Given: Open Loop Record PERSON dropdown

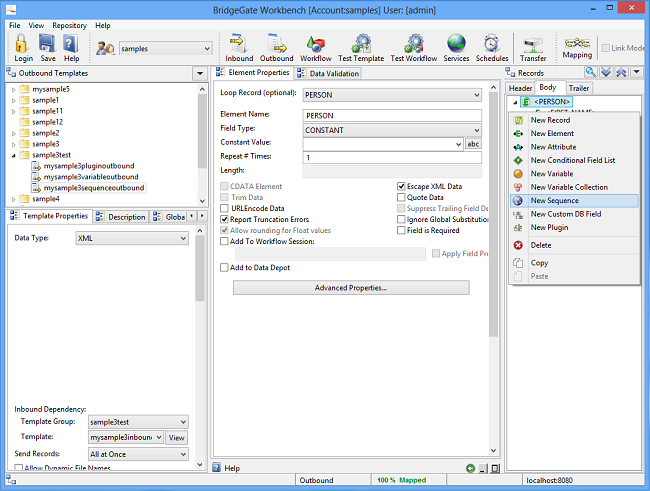Looking at the screenshot, I should click(392, 95).
